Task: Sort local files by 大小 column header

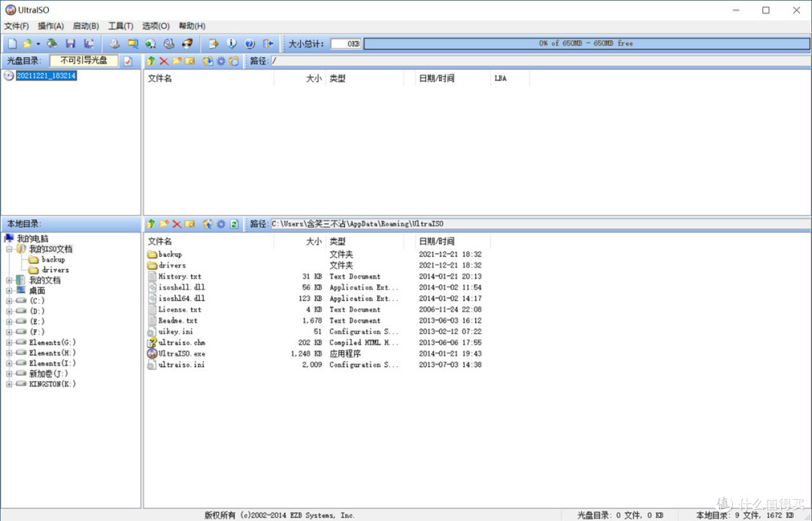Action: (313, 241)
